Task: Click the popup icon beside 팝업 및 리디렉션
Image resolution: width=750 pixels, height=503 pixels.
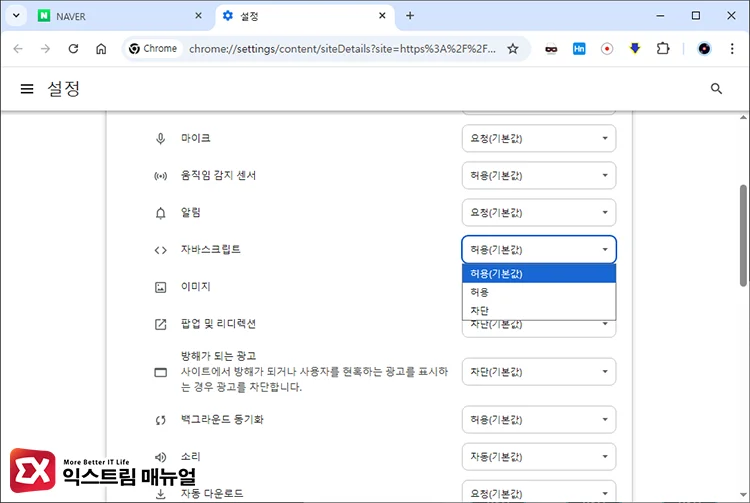Action: click(x=161, y=324)
